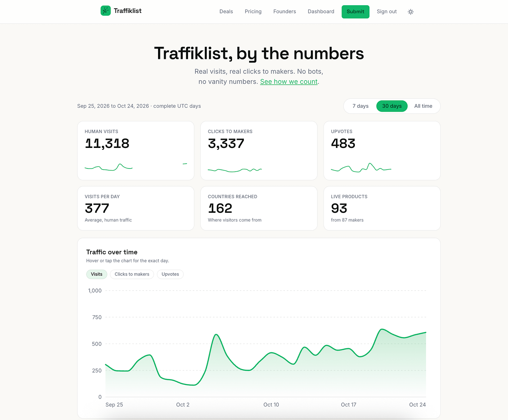Click the Clicks to Makers sparkline
Viewport: 508px width, 420px height.
tap(235, 170)
